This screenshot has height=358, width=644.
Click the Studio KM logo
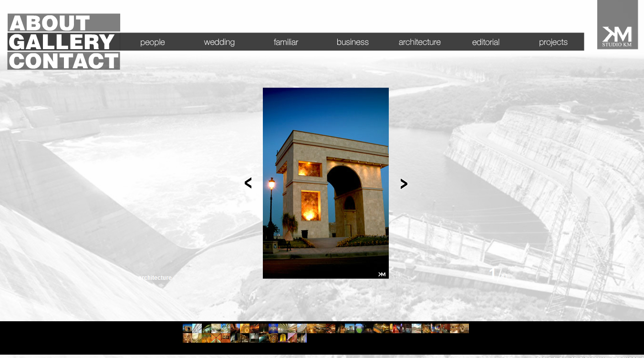click(617, 25)
